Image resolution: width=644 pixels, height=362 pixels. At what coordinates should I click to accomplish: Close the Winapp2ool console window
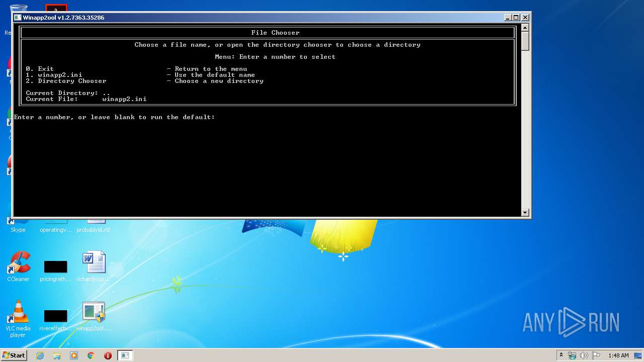point(525,18)
